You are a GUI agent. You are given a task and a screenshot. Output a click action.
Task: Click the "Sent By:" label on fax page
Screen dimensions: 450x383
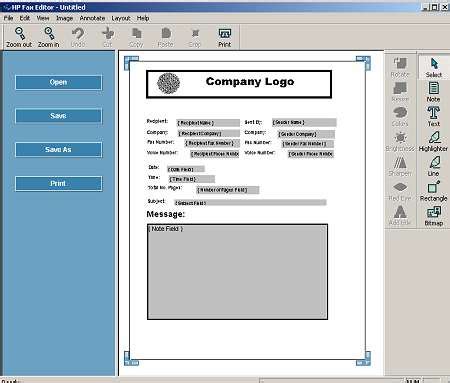click(x=253, y=122)
